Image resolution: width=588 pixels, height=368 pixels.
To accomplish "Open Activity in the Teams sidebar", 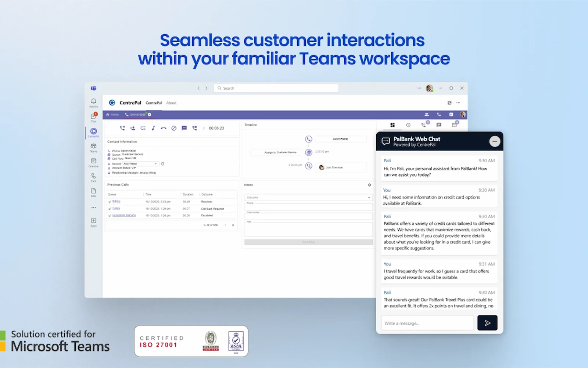I will click(94, 103).
